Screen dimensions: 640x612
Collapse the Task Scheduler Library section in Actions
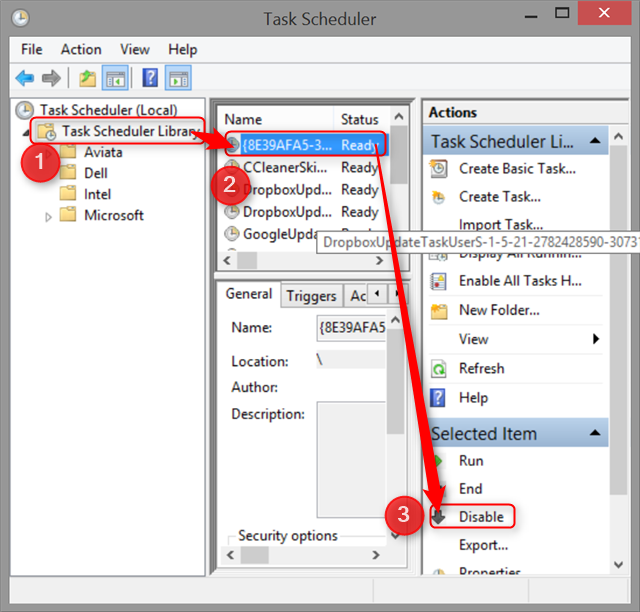click(594, 141)
